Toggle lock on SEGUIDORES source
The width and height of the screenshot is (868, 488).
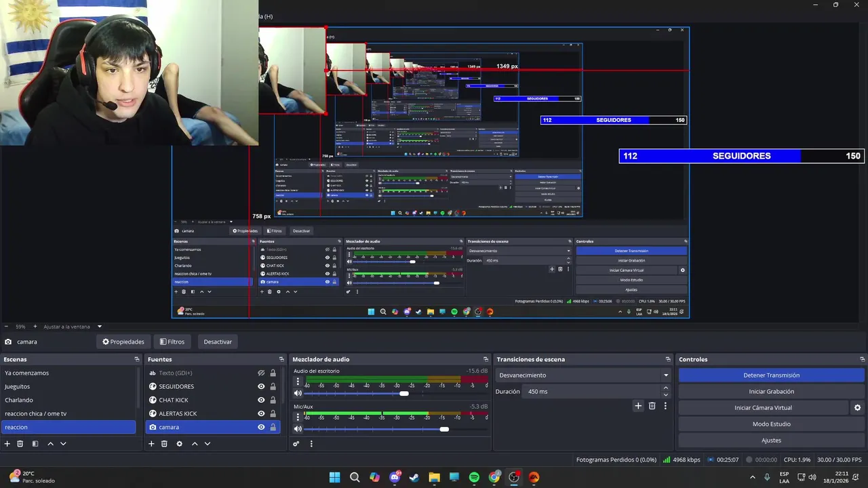point(273,386)
